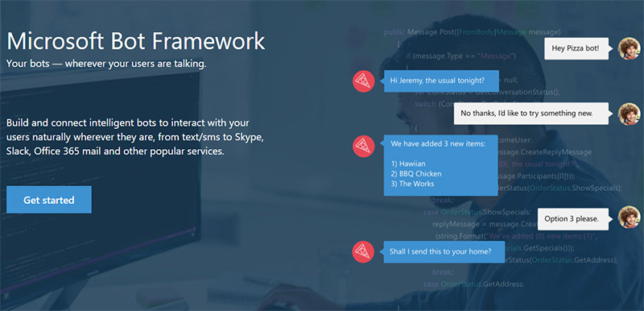The image size is (644, 311).
Task: Click pizza bot icon beside new items message
Action: click(x=364, y=147)
